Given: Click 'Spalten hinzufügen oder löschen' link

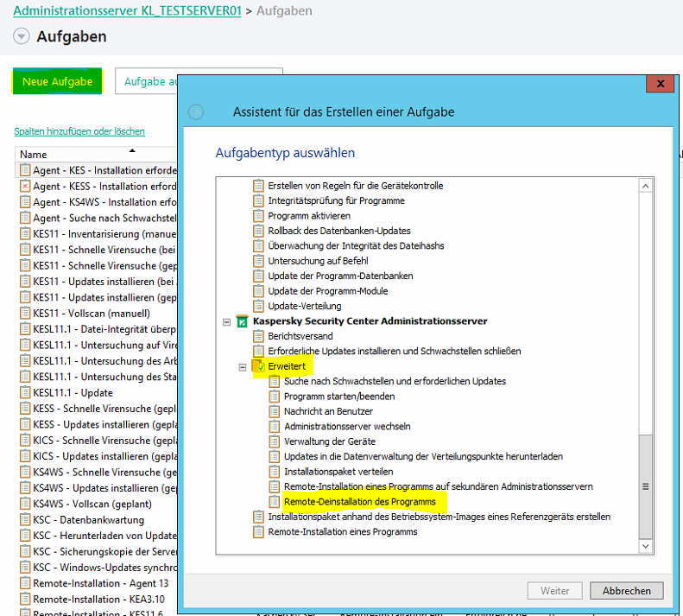Looking at the screenshot, I should [x=79, y=131].
